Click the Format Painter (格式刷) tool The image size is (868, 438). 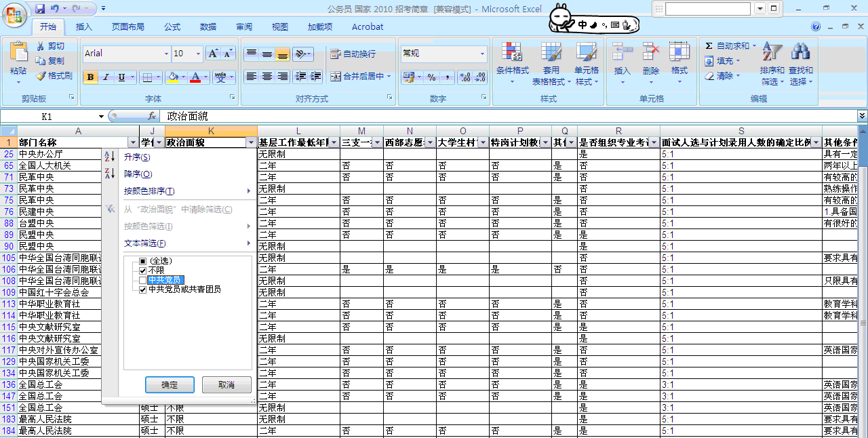[54, 76]
